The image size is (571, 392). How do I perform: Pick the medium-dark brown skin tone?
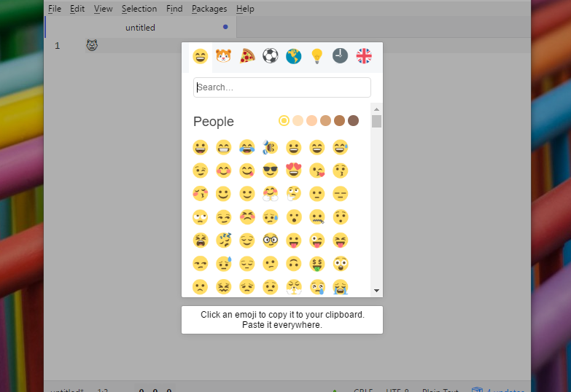[x=339, y=120]
